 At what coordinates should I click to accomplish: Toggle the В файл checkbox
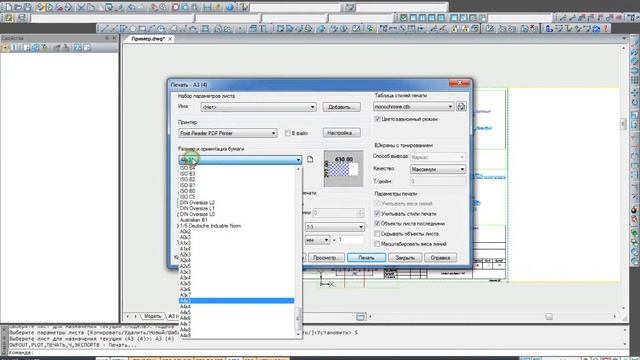point(288,133)
